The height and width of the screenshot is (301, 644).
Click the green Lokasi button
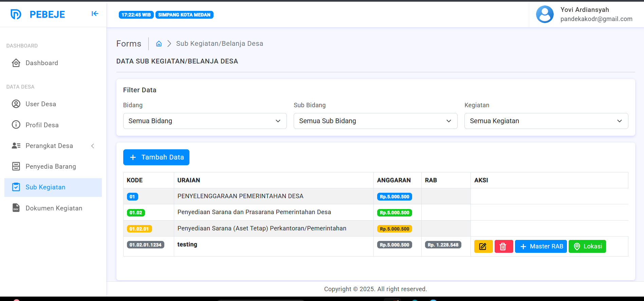(587, 246)
